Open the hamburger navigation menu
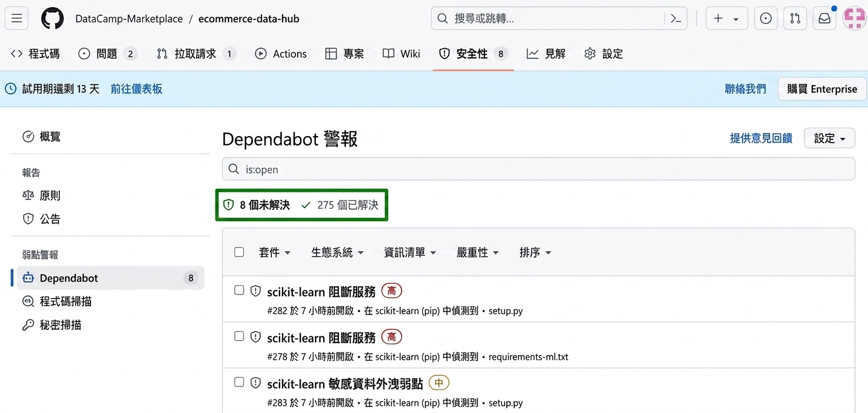The image size is (868, 413). click(16, 19)
